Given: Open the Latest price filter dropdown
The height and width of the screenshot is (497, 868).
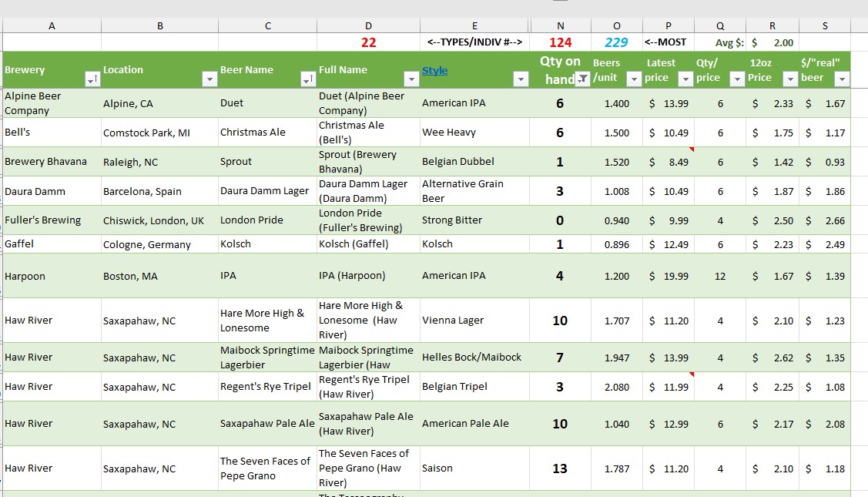Looking at the screenshot, I should 685,79.
